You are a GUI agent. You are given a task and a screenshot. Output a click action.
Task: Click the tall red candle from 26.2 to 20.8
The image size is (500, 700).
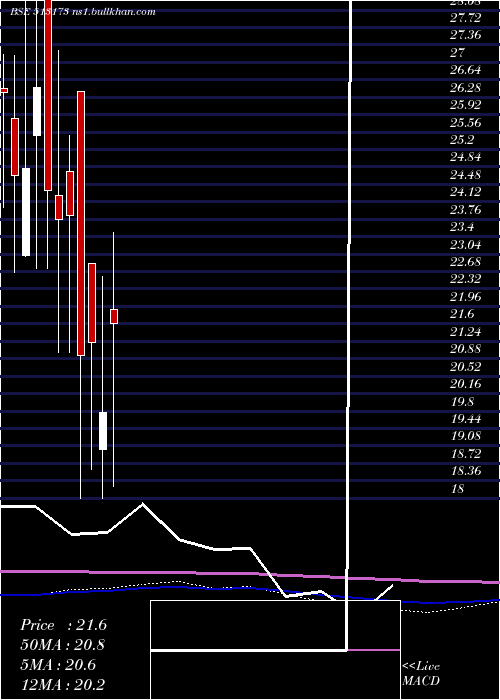[81, 223]
